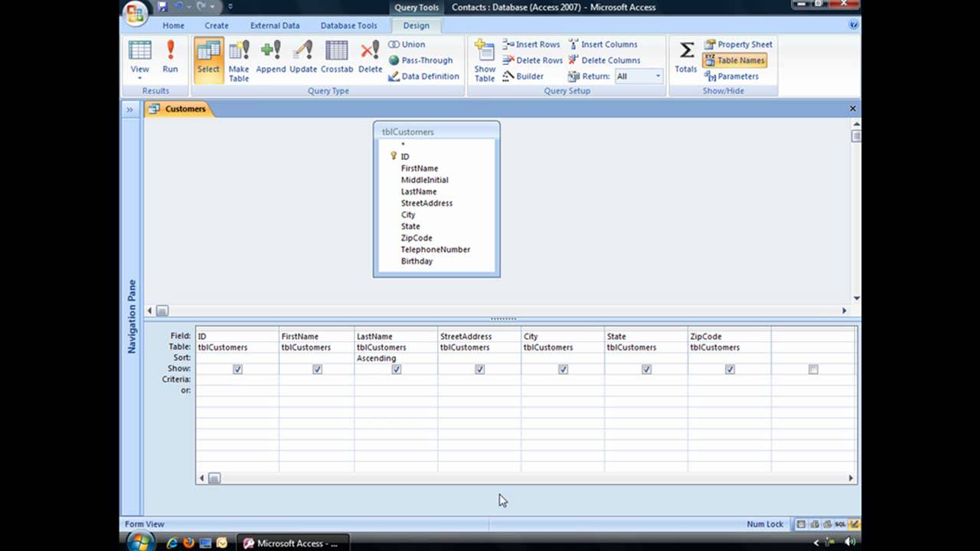Choose the Append query icon
Image resolution: width=980 pixels, height=551 pixels.
(x=271, y=58)
